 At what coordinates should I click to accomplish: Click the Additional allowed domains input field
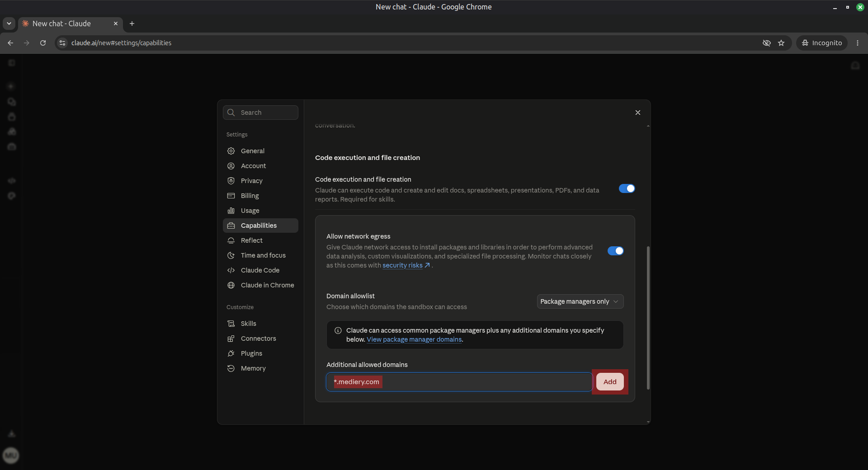point(459,382)
